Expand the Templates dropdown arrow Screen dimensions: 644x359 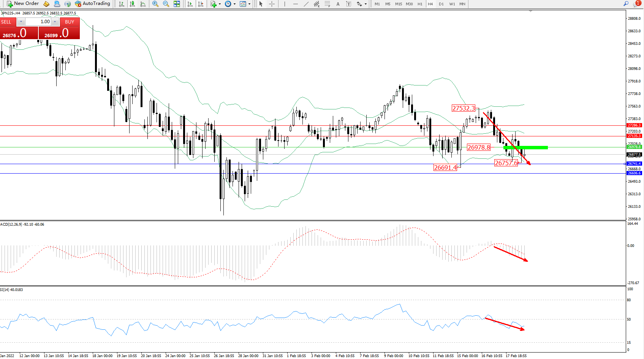[249, 4]
